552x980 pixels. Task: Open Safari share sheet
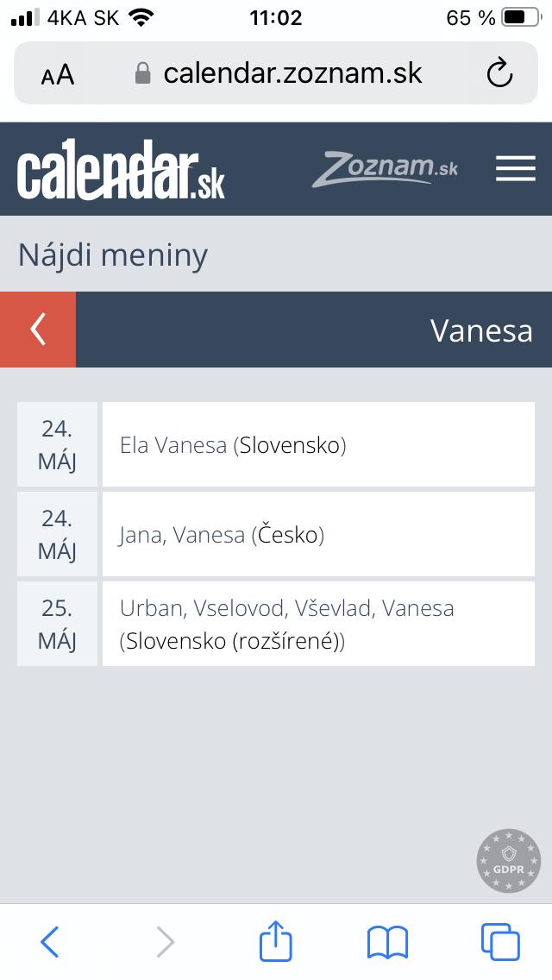click(276, 942)
